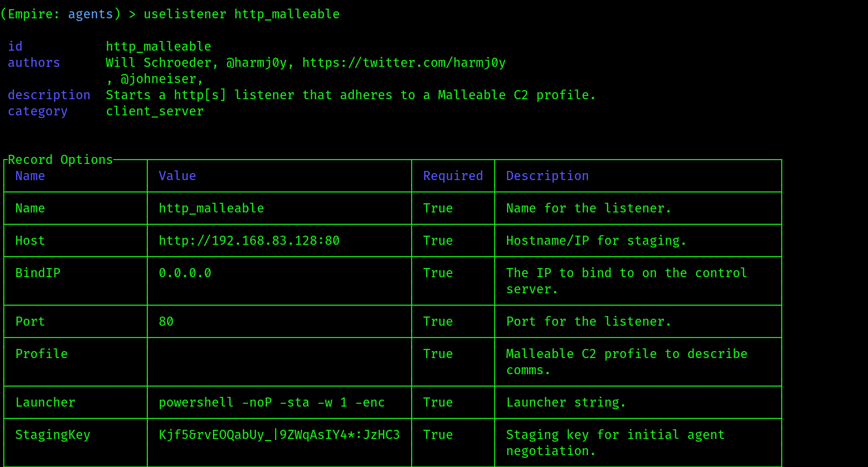The height and width of the screenshot is (467, 868).
Task: Click the Launcher string description cell
Action: click(638, 402)
